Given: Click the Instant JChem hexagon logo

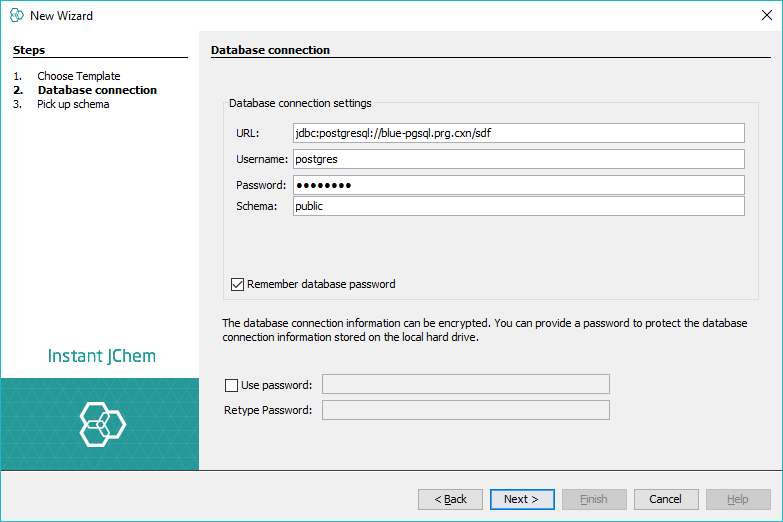Looking at the screenshot, I should (102, 424).
